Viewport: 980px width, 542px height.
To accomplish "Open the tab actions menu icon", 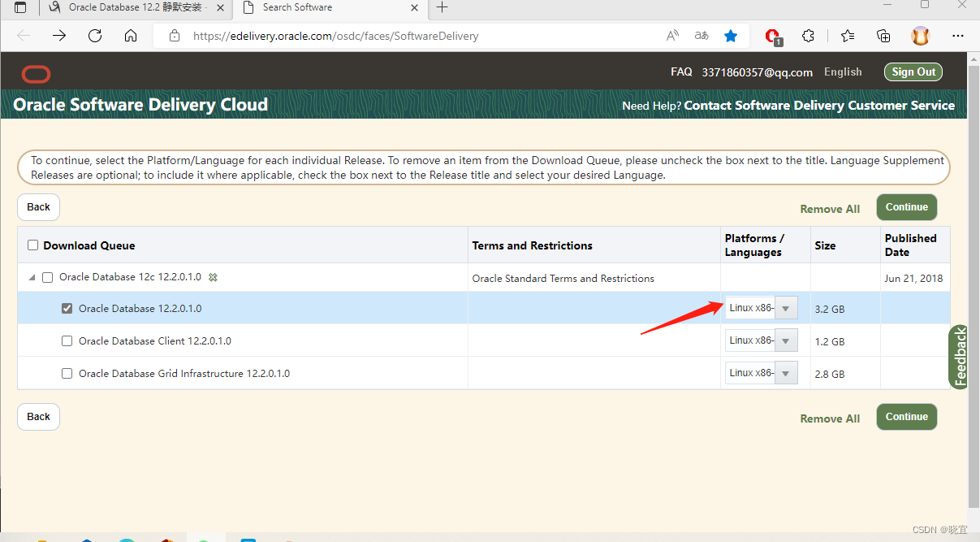I will pyautogui.click(x=20, y=7).
